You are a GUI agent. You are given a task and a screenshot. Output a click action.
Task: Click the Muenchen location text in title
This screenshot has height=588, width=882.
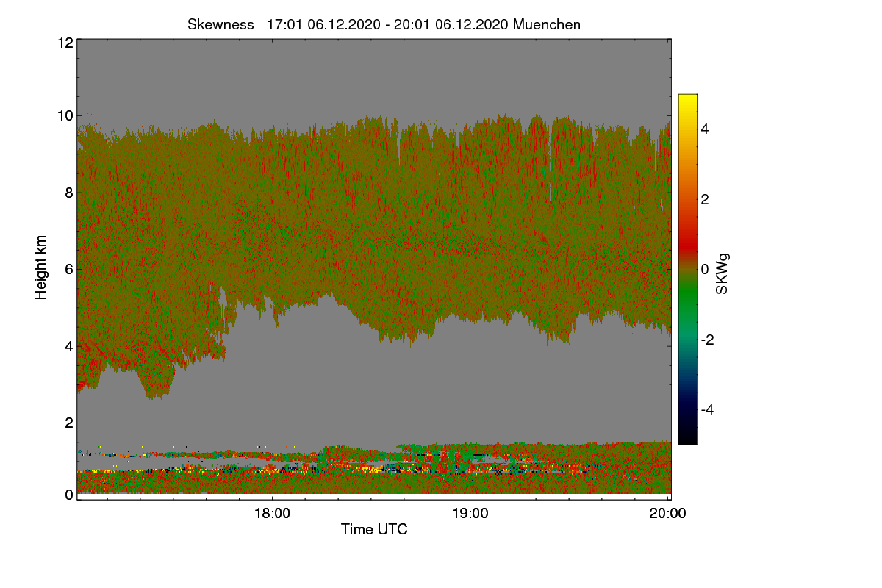click(547, 24)
